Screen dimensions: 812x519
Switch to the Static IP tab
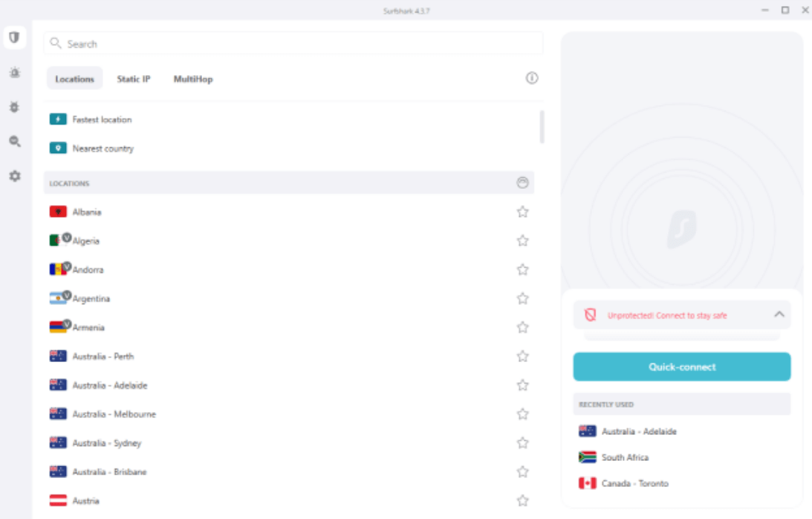coord(134,79)
